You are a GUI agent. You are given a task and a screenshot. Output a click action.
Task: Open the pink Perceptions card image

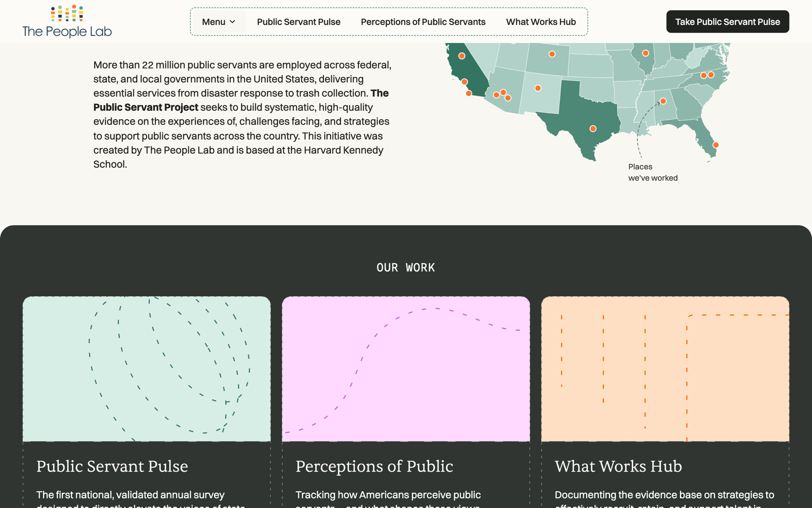406,369
